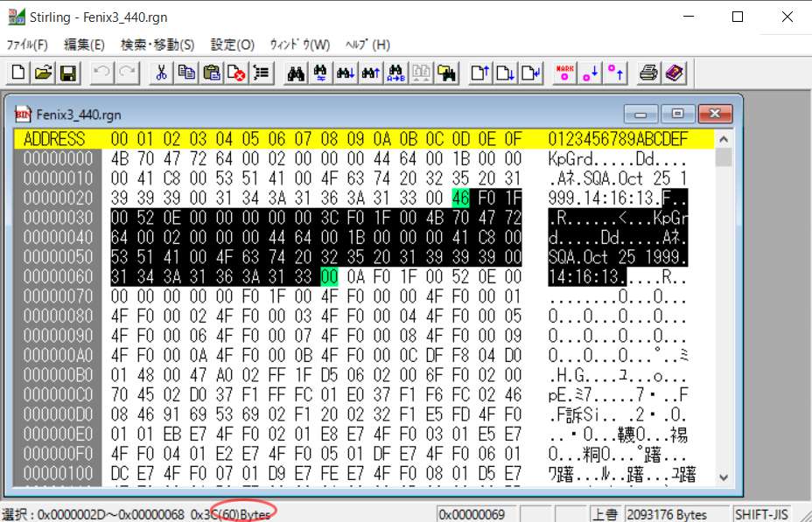Toggle the 上書 overwrite mode indicator
The height and width of the screenshot is (522, 812).
[x=605, y=514]
